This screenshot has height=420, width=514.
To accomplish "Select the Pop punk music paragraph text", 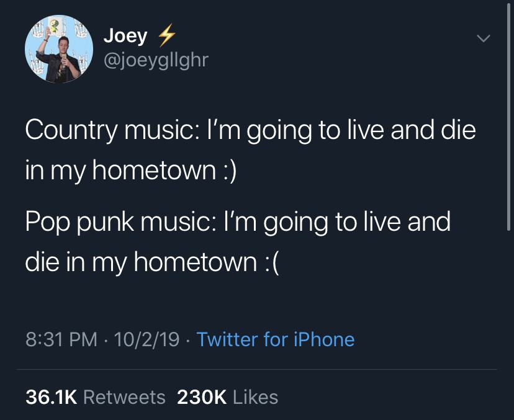I will pos(238,242).
